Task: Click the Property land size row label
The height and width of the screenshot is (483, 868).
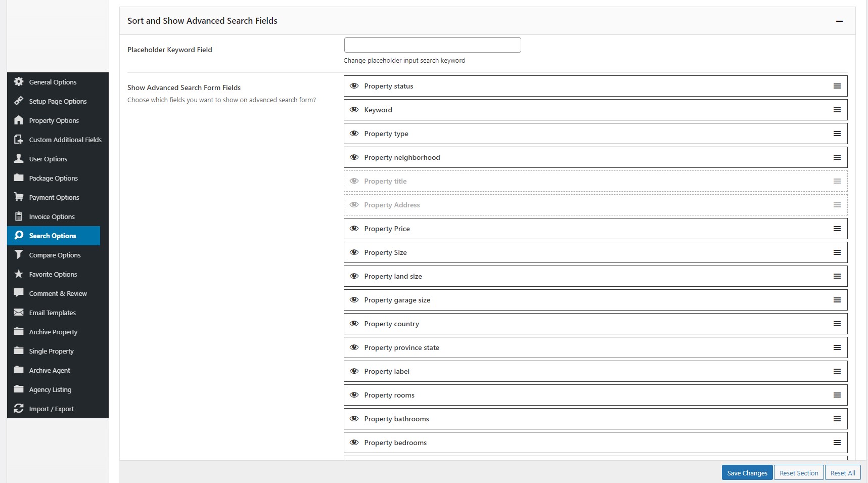Action: [393, 276]
